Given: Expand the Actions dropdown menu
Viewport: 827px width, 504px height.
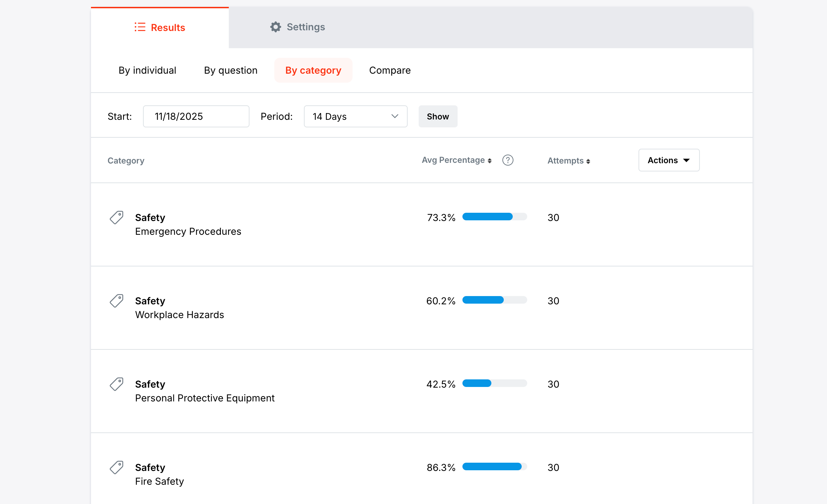Looking at the screenshot, I should (668, 160).
